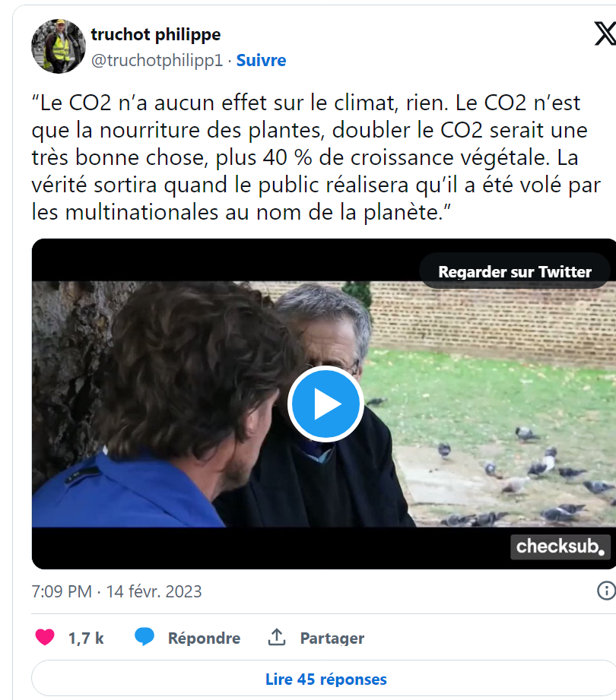Click the 14 févr. 2023 date
Screen dimensions: 616x700
tap(154, 591)
